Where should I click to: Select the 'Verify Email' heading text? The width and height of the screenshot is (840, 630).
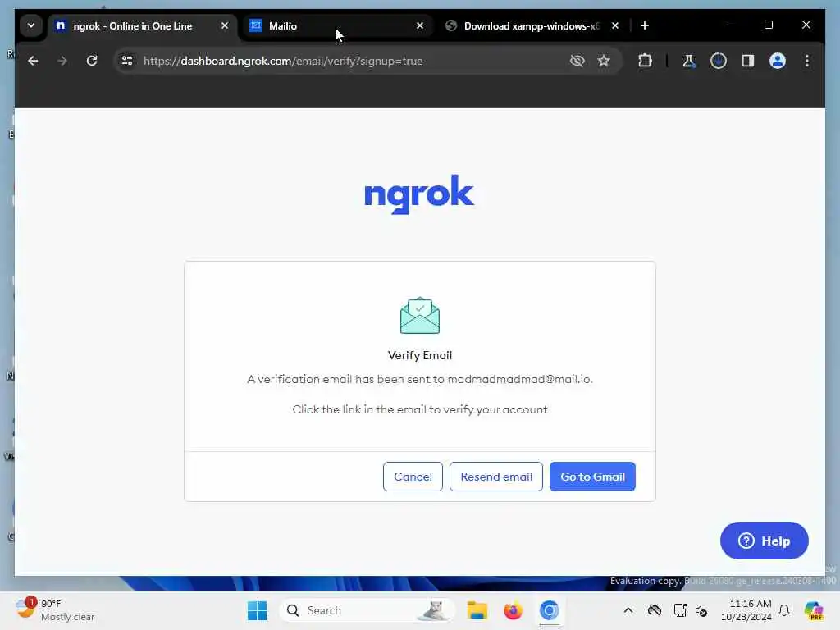pos(420,355)
